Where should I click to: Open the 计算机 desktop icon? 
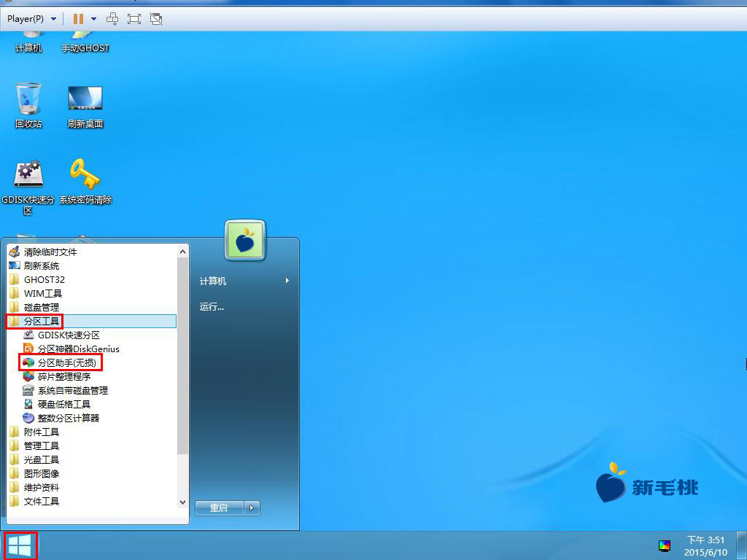point(28,42)
